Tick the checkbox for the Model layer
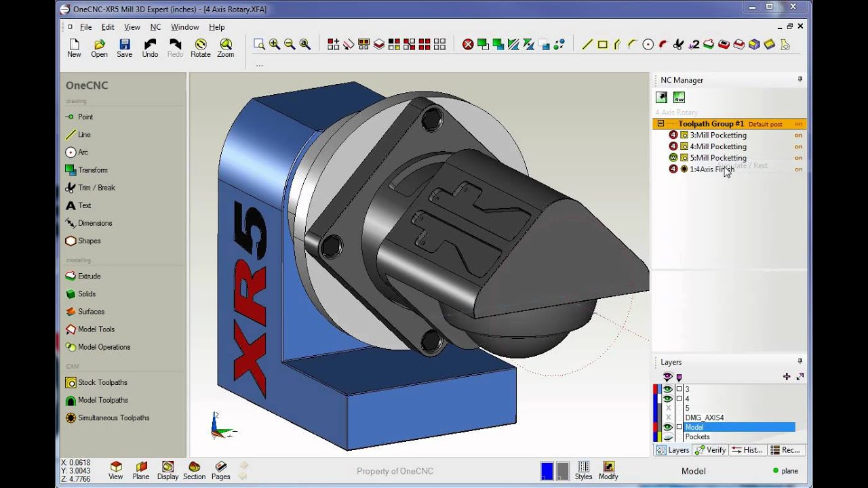 (679, 427)
